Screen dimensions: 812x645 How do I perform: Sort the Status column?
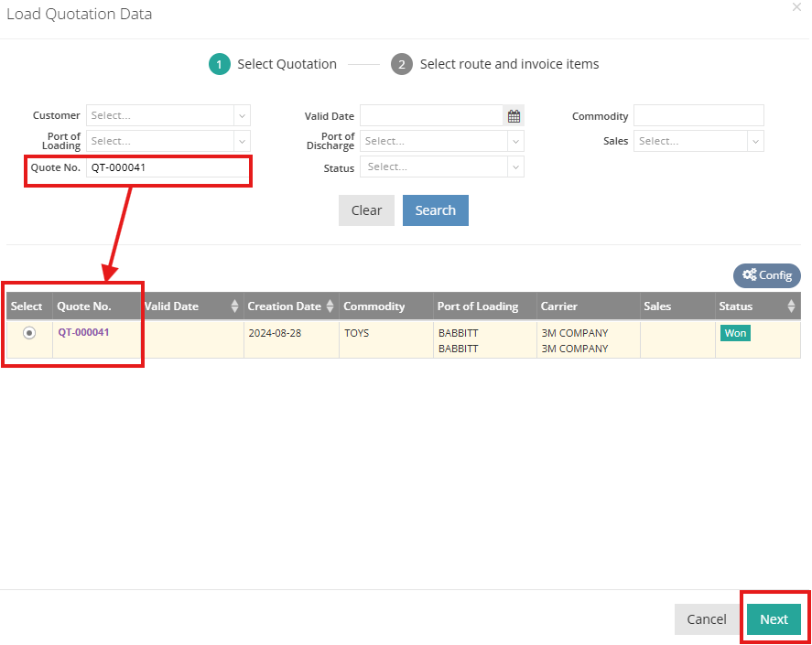click(791, 306)
